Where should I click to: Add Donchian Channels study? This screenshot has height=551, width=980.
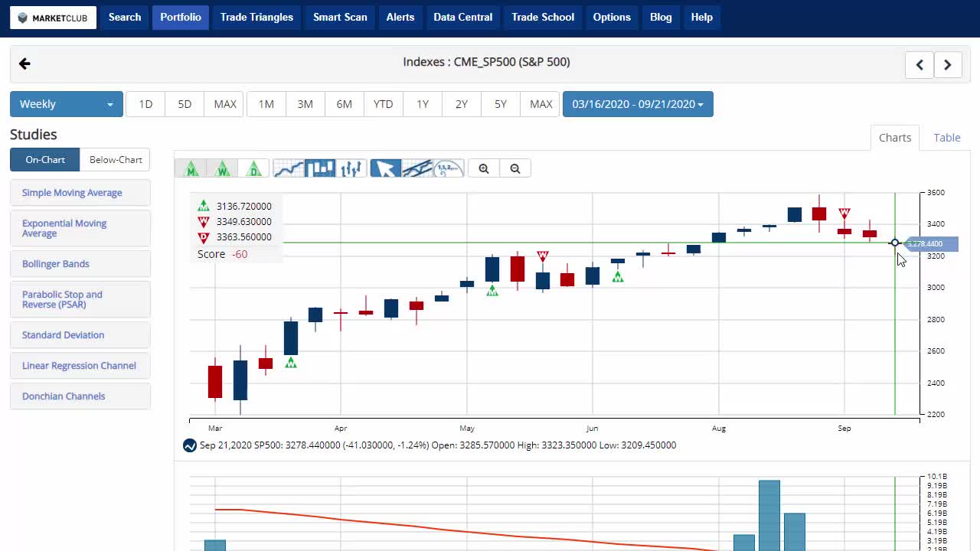80,396
